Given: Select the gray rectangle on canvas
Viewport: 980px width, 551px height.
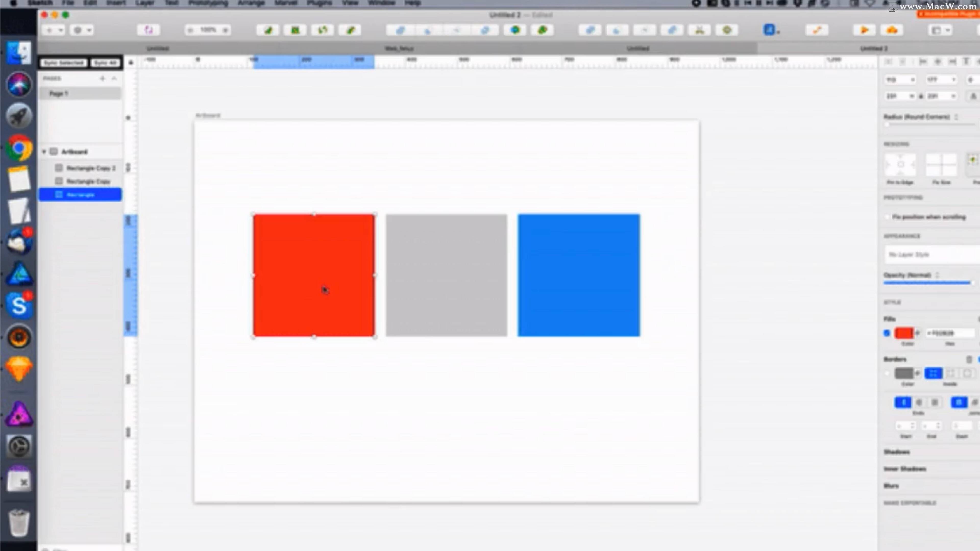Looking at the screenshot, I should click(446, 275).
